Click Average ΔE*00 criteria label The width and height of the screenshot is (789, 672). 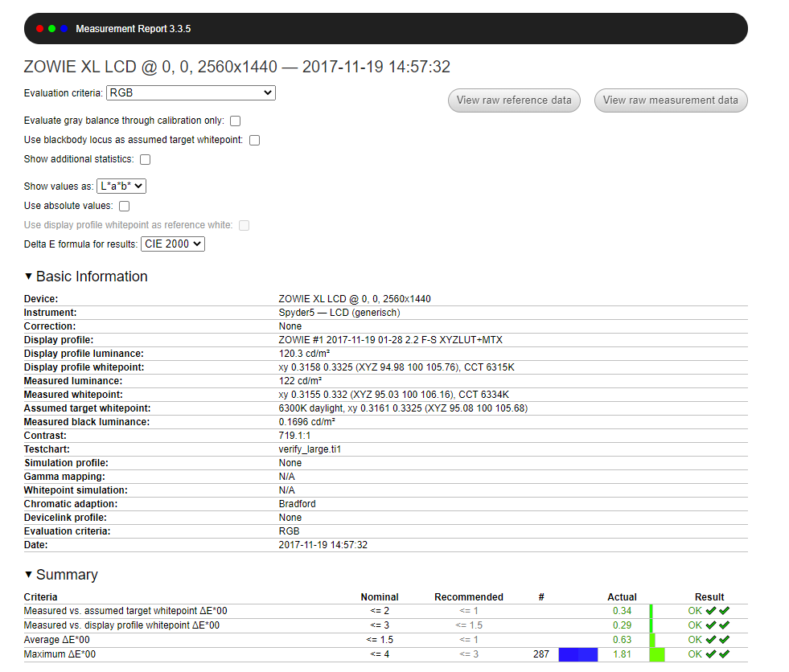click(x=57, y=640)
